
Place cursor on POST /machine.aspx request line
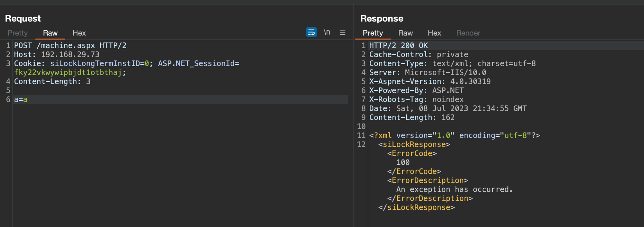pos(70,46)
